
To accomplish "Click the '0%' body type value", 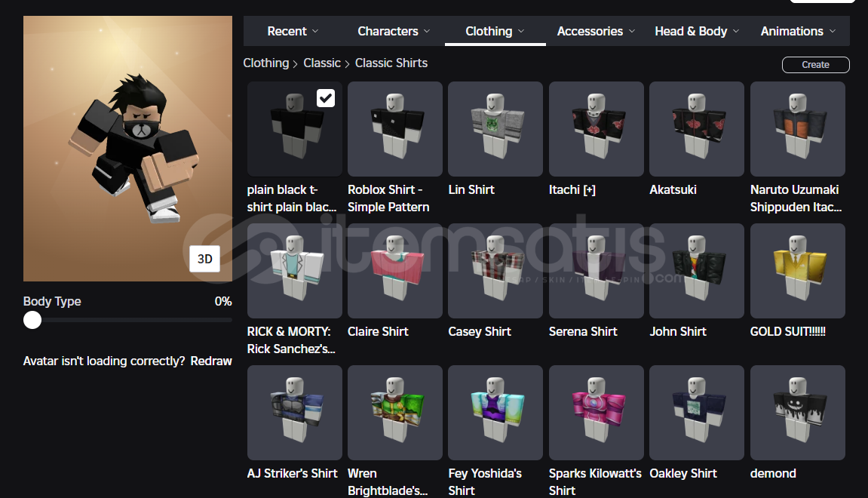I will (x=223, y=301).
